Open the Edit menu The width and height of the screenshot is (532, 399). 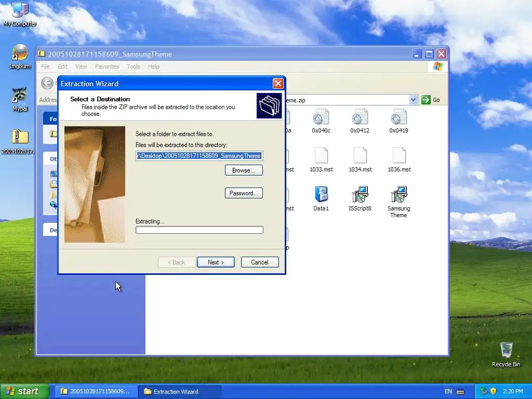(62, 66)
